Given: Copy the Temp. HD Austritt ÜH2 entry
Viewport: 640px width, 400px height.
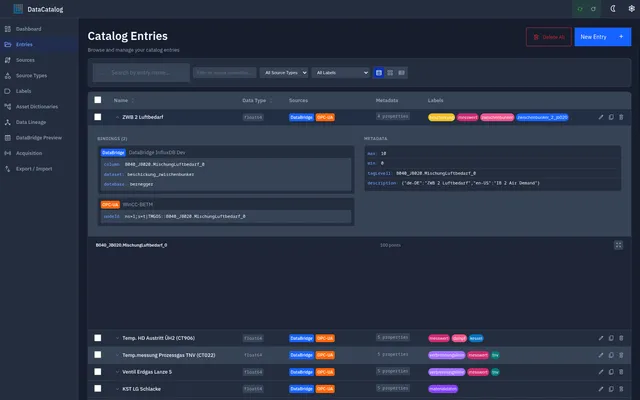Looking at the screenshot, I should point(611,338).
